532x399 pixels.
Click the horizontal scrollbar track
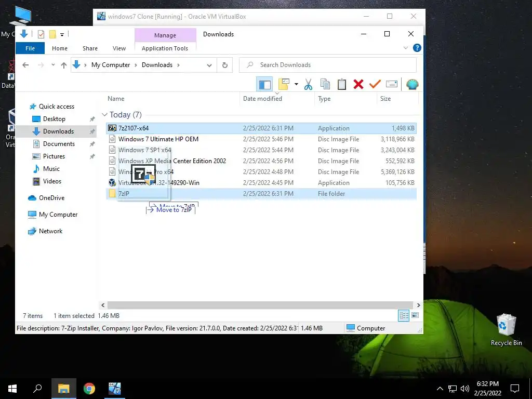coord(260,305)
